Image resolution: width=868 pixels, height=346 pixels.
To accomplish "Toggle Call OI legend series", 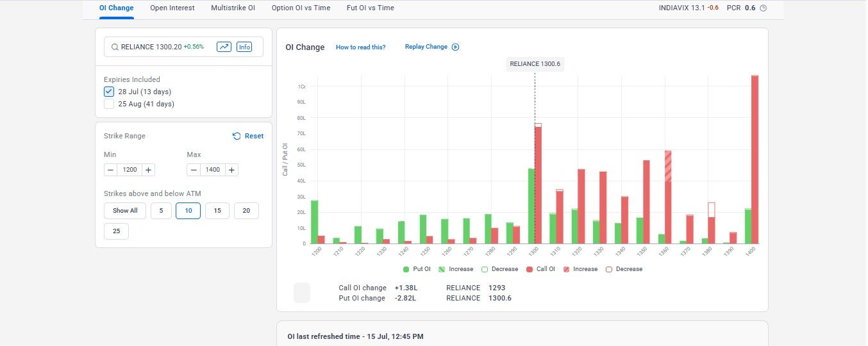I will click(x=540, y=269).
